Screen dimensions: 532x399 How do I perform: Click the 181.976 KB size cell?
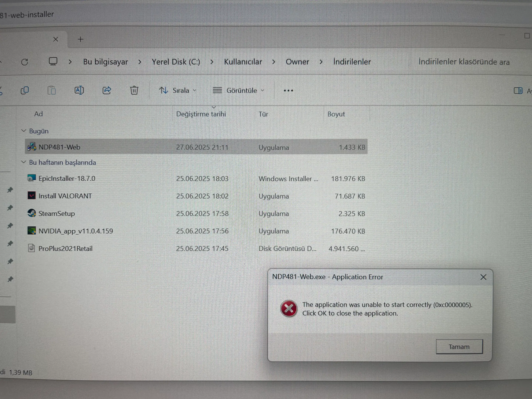click(x=348, y=179)
